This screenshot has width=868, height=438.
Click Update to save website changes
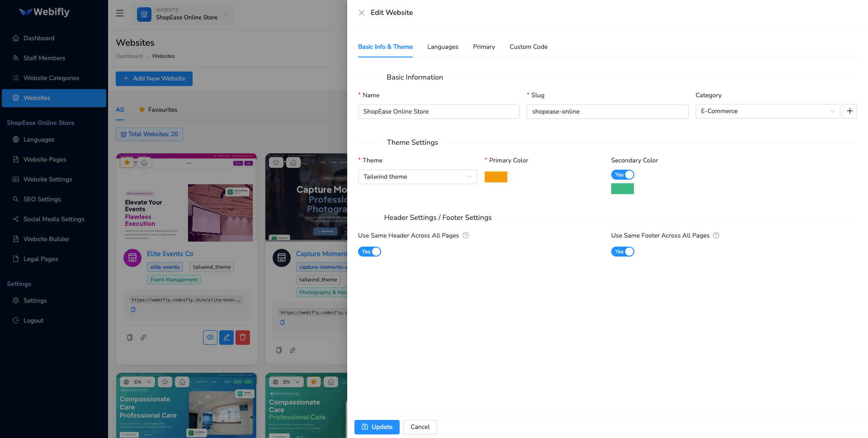click(x=377, y=427)
